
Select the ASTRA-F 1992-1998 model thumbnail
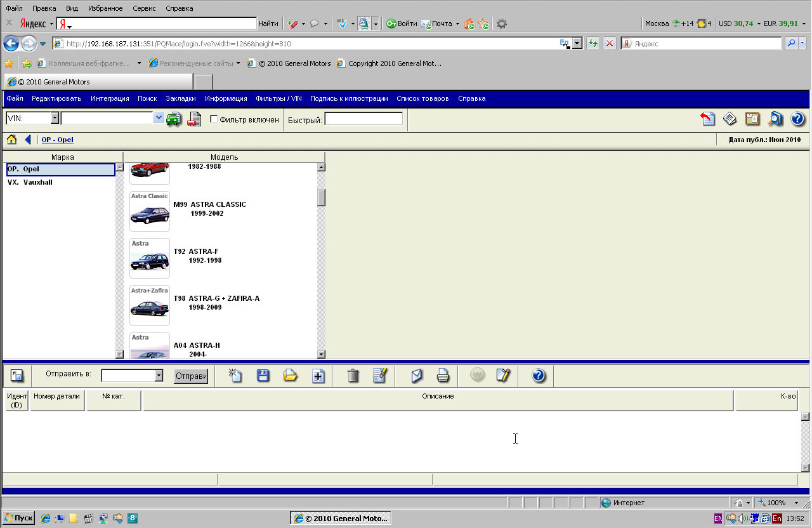(150, 258)
